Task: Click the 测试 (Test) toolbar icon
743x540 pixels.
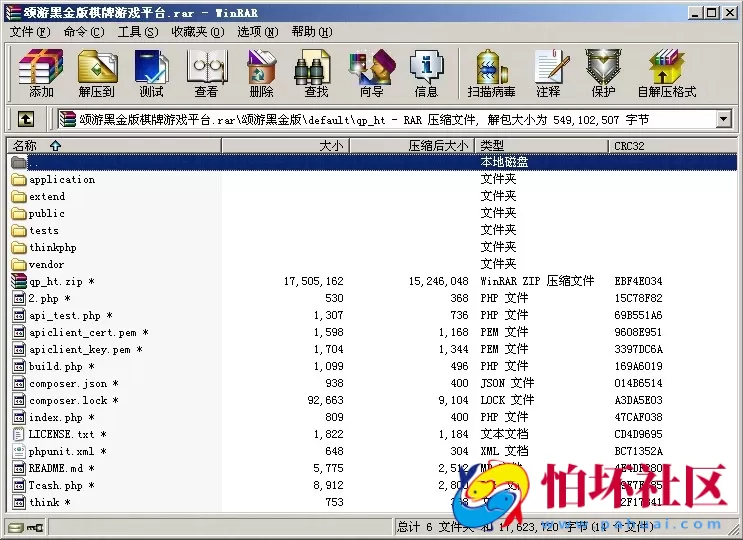Action: (x=152, y=72)
